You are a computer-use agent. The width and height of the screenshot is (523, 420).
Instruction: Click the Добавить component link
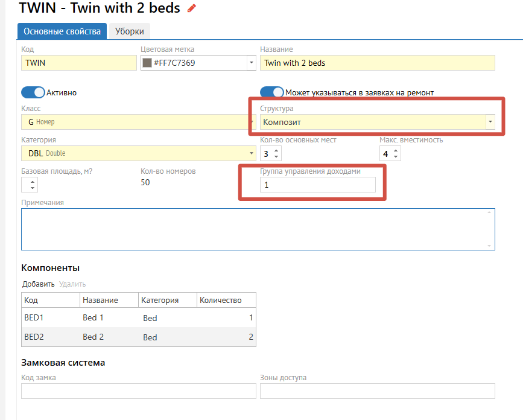39,284
